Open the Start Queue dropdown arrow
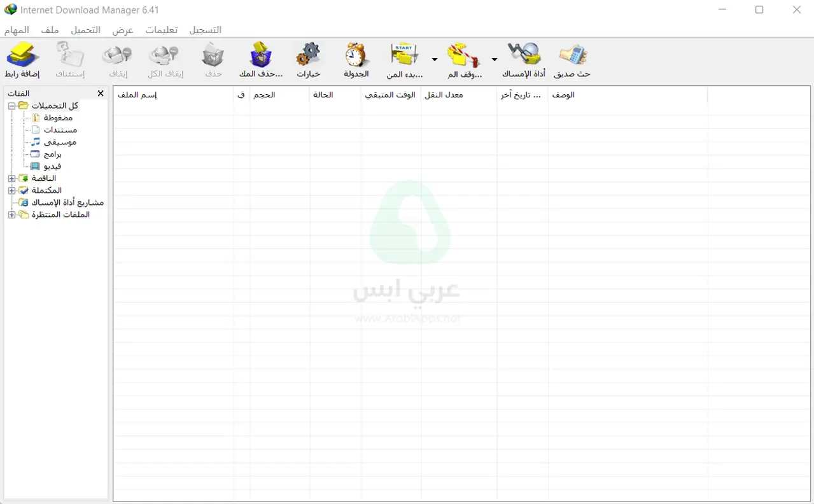Screen dimensions: 814x504 coord(435,59)
